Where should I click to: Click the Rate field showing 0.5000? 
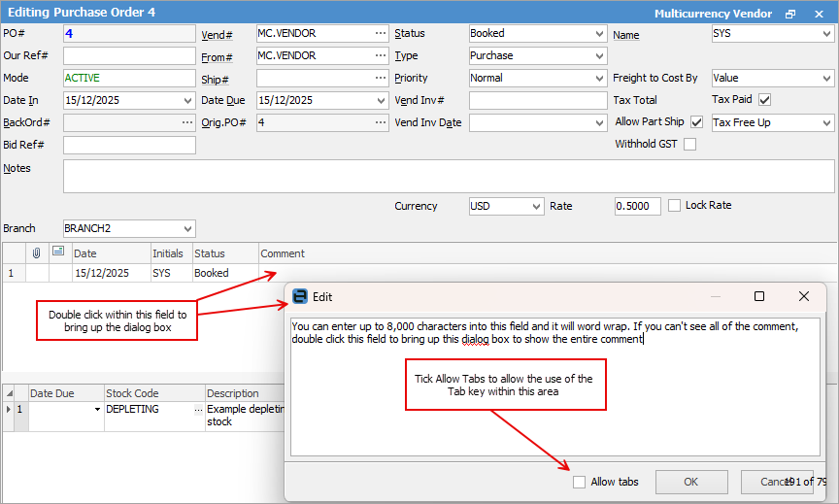click(x=637, y=207)
